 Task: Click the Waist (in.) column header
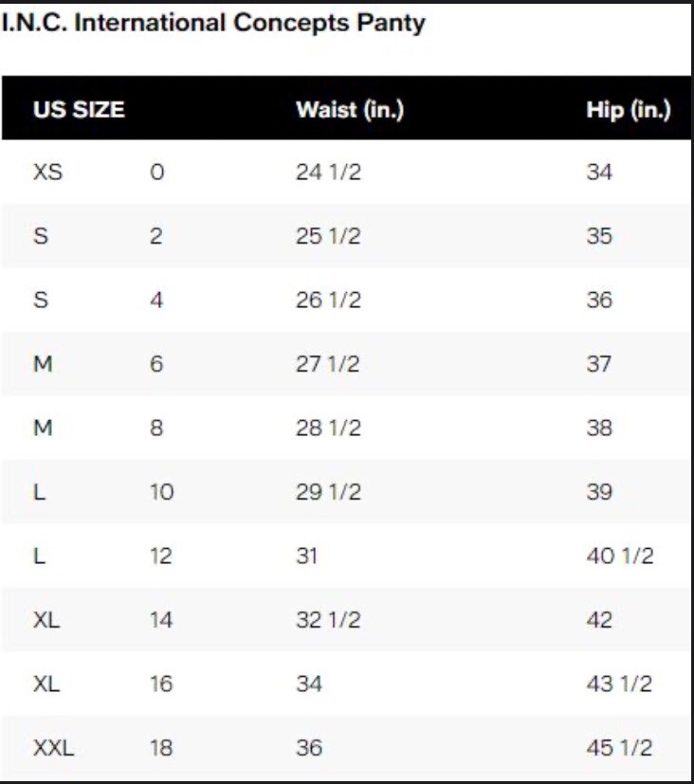click(350, 110)
